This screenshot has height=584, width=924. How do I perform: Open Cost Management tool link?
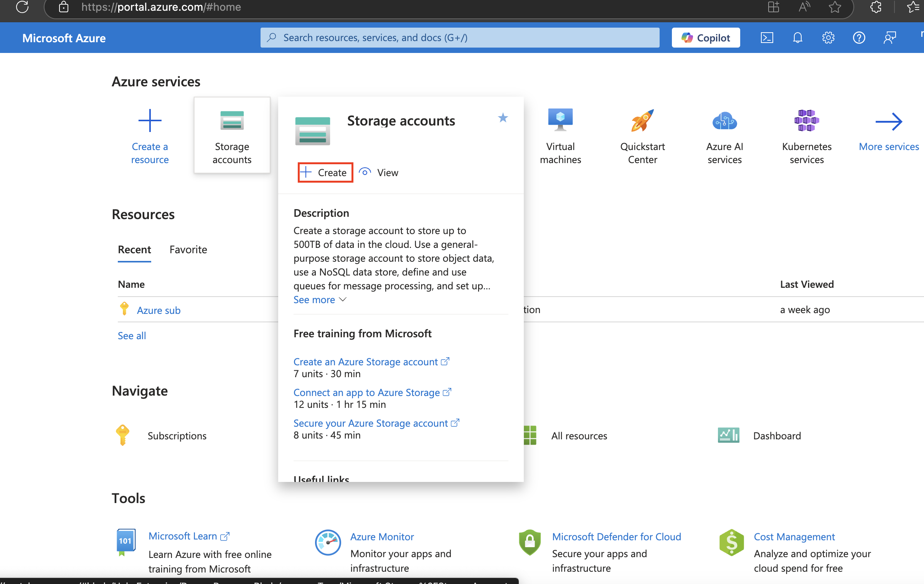[x=794, y=537]
